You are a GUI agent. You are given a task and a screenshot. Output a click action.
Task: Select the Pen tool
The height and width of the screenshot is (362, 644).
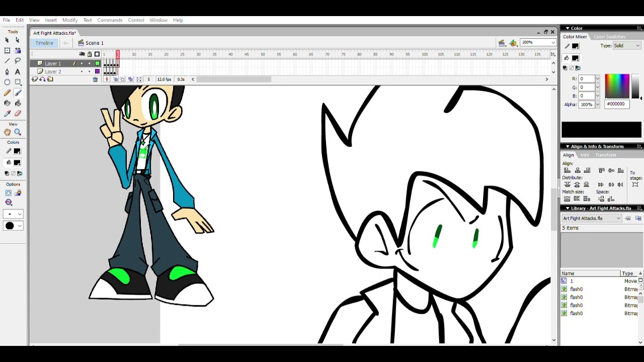point(7,71)
